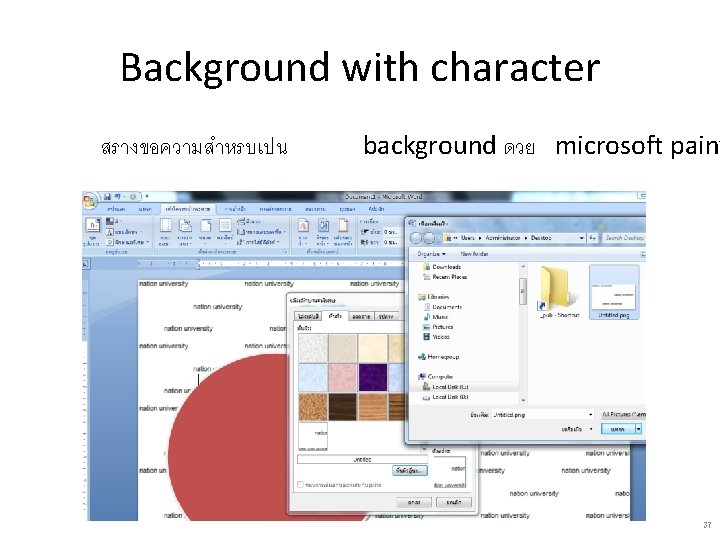Switch to the Mailings ribbon tab

275,209
